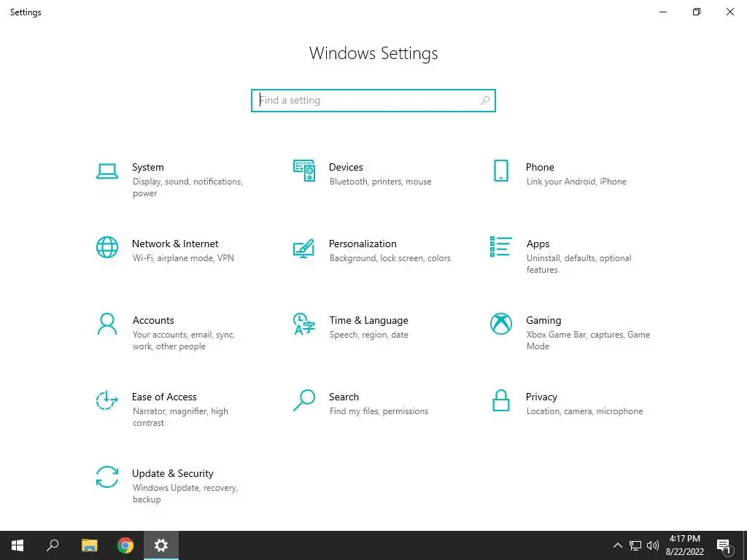
Task: Open the Accounts settings title
Action: 153,321
